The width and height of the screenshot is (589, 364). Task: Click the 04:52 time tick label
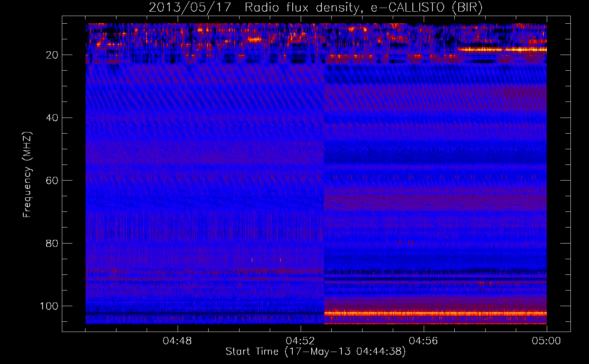click(300, 341)
